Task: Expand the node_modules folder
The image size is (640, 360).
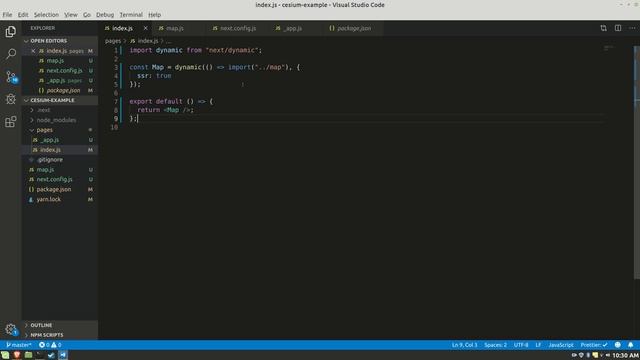Action: [60, 120]
